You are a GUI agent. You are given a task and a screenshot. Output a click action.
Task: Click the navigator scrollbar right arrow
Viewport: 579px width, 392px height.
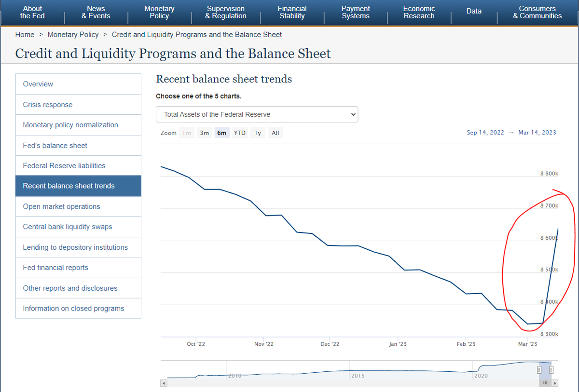point(555,383)
